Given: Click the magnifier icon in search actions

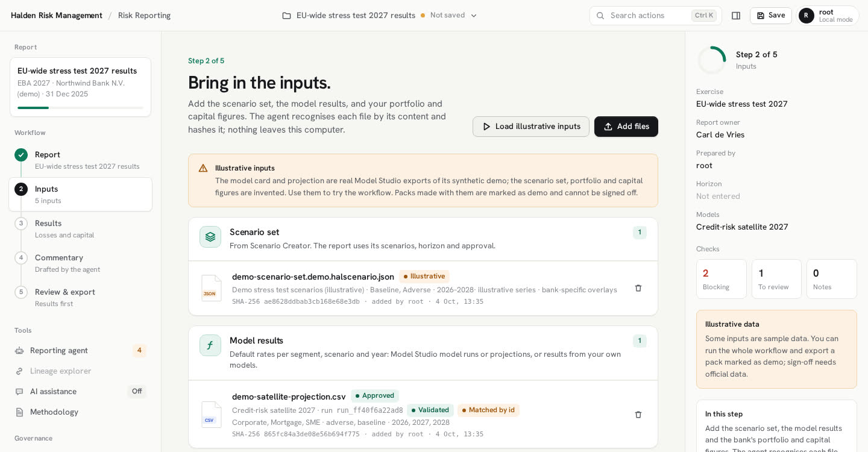Looking at the screenshot, I should 600,16.
